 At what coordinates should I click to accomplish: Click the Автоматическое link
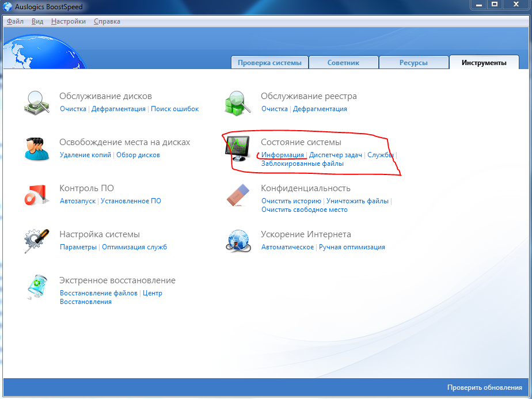(287, 247)
